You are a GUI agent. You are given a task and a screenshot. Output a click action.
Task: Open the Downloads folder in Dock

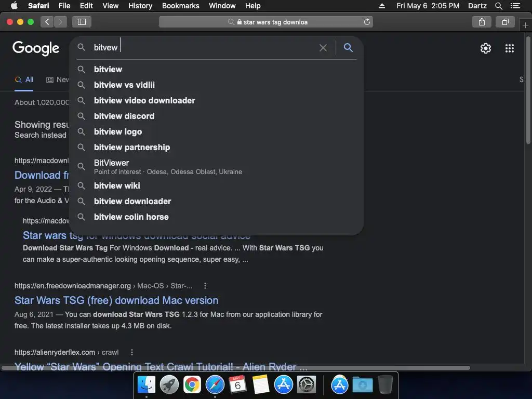coord(362,385)
